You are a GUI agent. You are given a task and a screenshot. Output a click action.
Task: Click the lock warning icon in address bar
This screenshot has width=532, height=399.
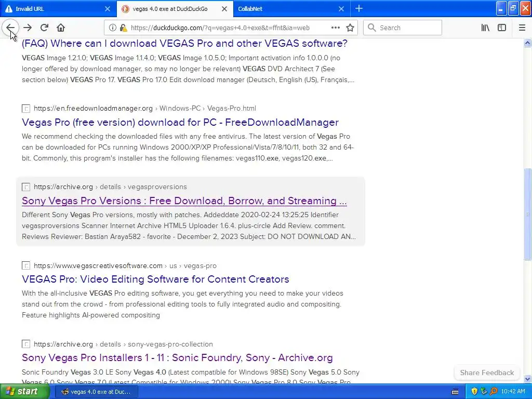click(123, 28)
